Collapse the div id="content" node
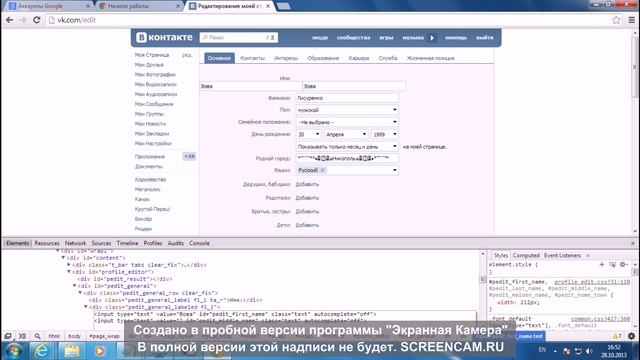This screenshot has height=360, width=640. coord(63,258)
